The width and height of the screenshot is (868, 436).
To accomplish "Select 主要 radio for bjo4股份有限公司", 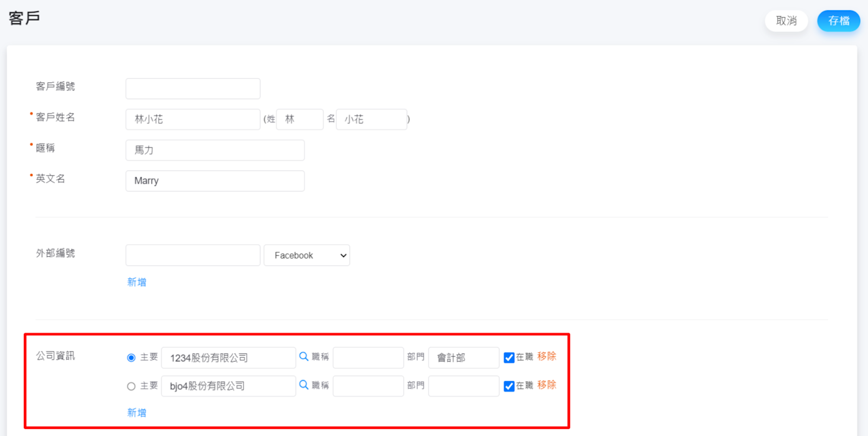I will [131, 386].
